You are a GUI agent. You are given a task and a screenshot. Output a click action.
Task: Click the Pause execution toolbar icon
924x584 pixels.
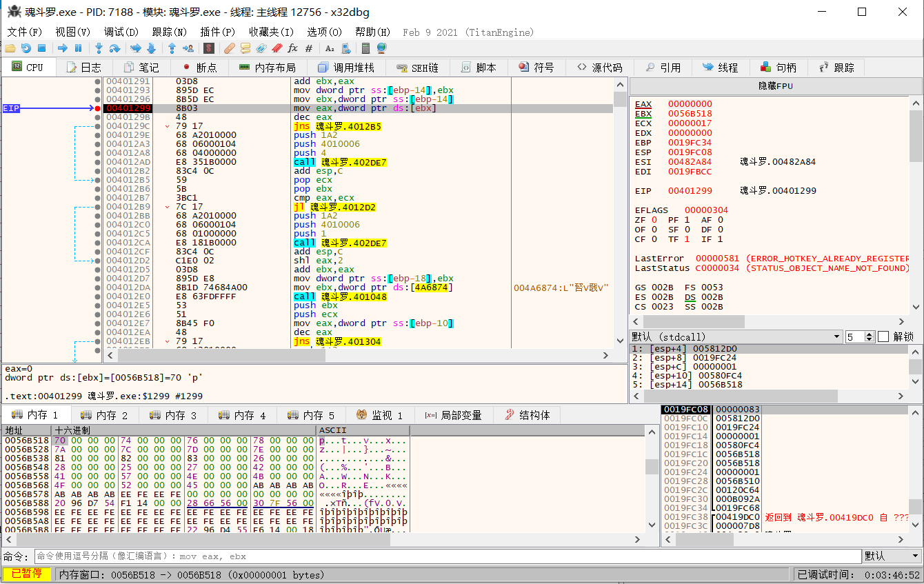[78, 48]
